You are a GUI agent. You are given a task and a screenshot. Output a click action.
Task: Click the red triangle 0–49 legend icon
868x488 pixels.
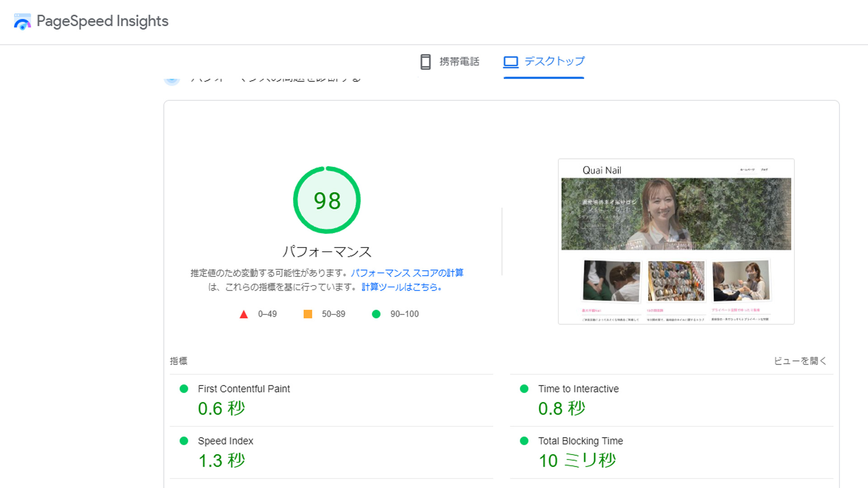click(244, 314)
